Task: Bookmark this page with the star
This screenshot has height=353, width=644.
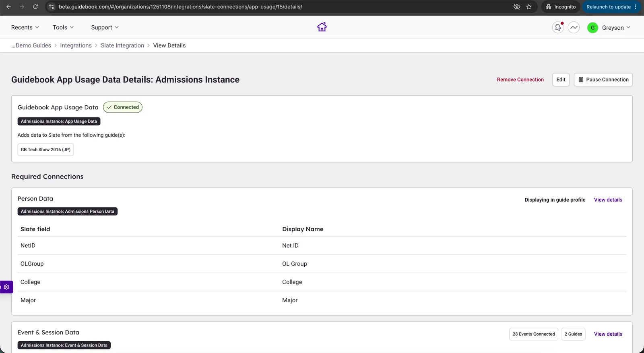Action: point(529,7)
